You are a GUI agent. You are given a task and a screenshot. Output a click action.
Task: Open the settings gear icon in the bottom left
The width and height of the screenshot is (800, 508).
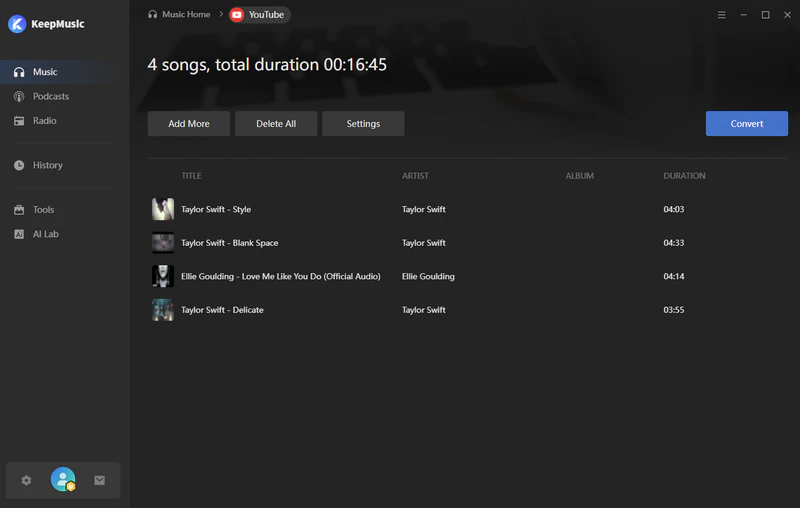[x=26, y=480]
